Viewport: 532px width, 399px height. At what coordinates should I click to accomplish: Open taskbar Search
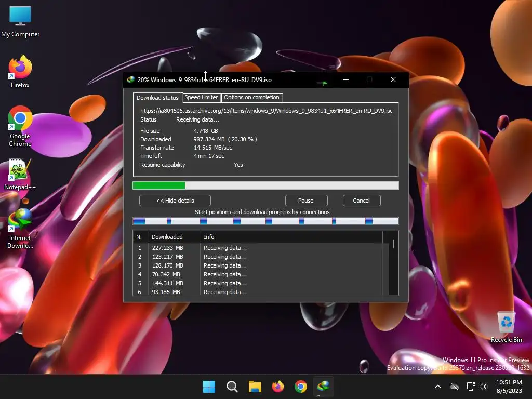tap(232, 387)
